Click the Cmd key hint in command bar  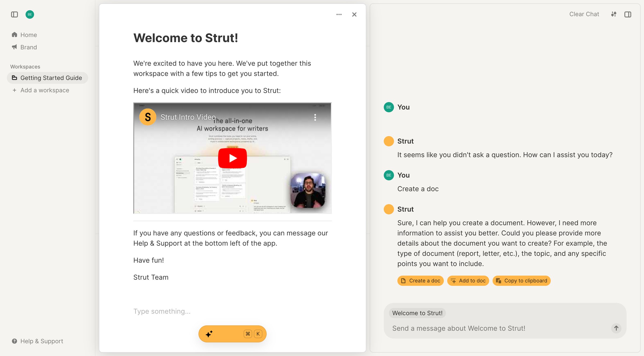248,334
